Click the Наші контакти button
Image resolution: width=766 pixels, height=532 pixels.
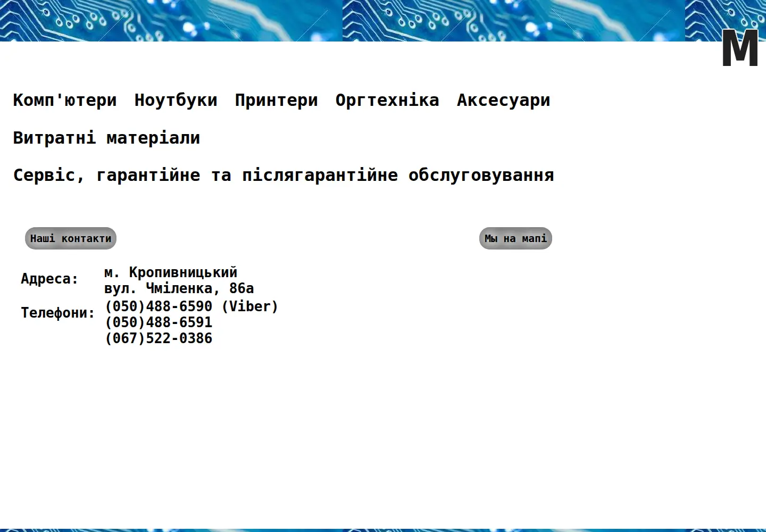[71, 238]
